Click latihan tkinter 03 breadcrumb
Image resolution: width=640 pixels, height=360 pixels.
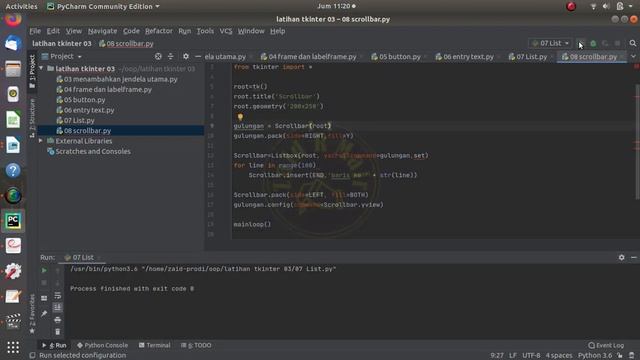[x=62, y=43]
